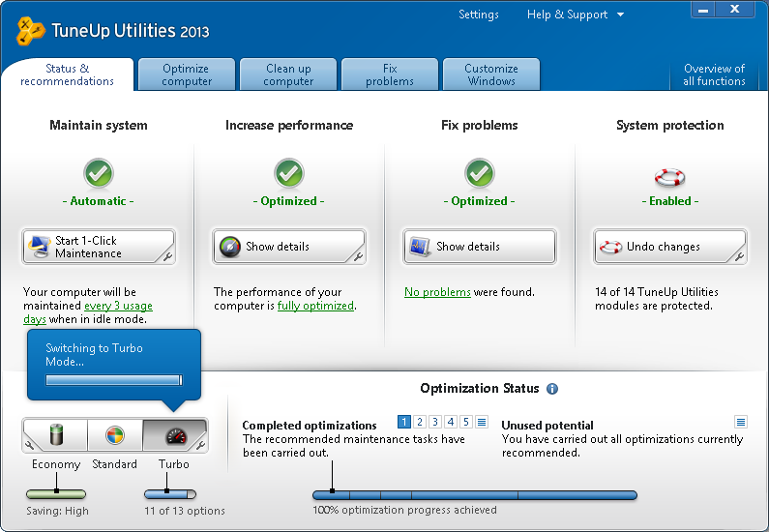Click the Undo changes button
Screen dimensions: 769x532
coord(670,247)
